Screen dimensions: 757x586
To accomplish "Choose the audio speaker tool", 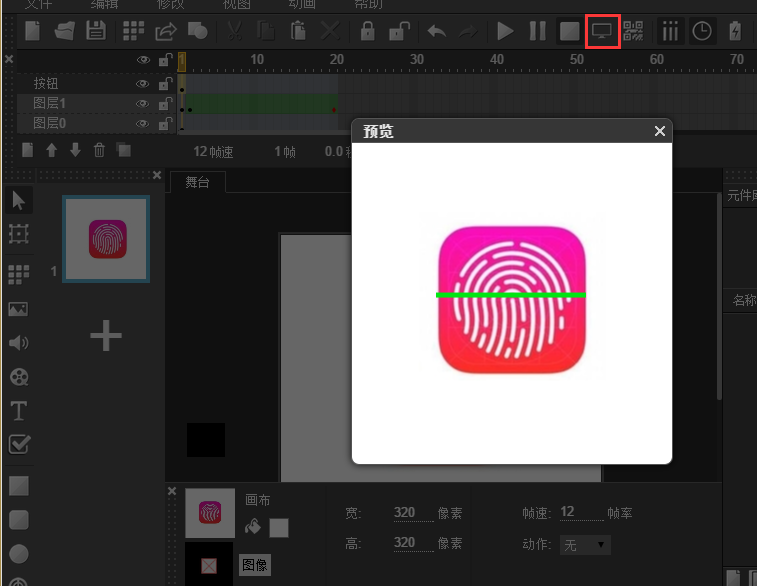I will (x=18, y=343).
